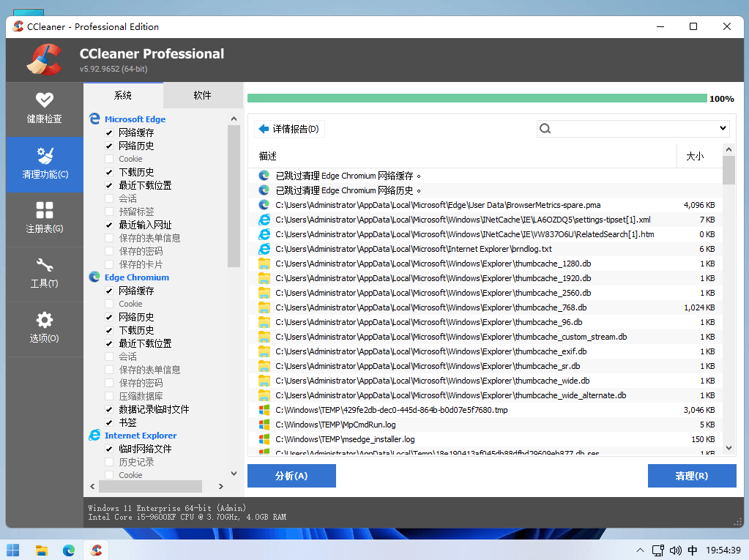
Task: Switch to the 软件 tab
Action: 203,95
